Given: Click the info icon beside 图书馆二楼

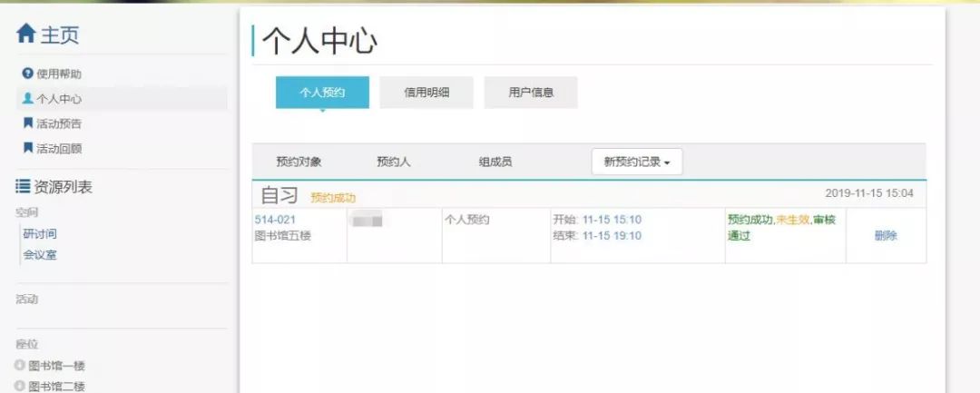Looking at the screenshot, I should coord(20,386).
